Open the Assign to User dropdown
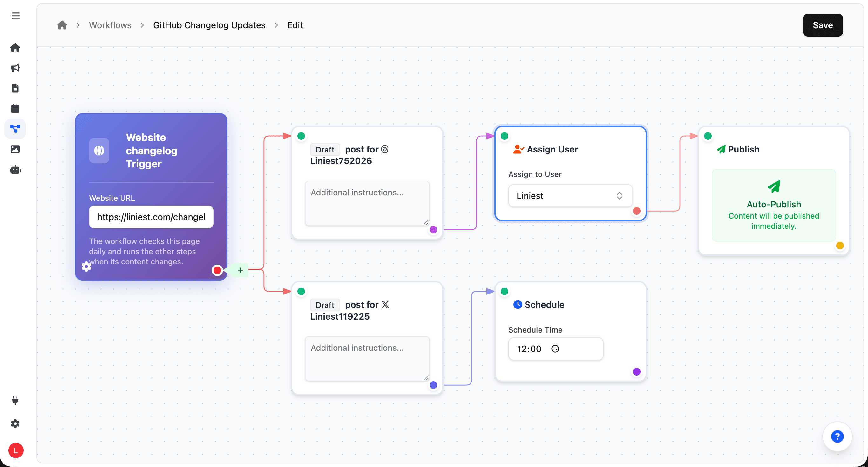 [570, 196]
